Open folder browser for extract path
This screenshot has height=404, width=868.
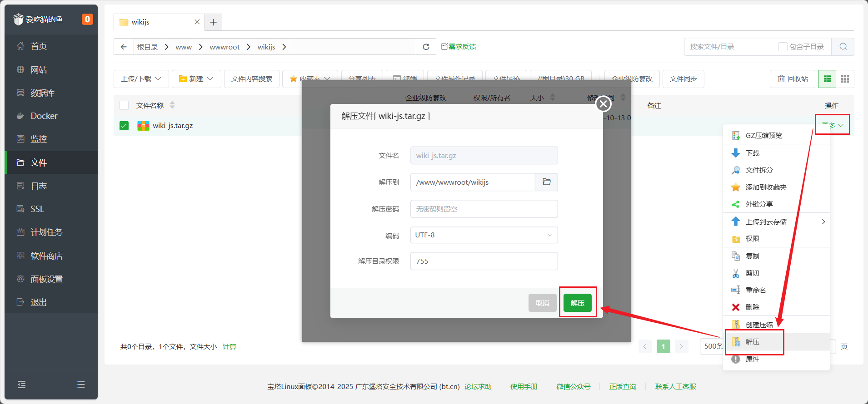click(x=546, y=182)
